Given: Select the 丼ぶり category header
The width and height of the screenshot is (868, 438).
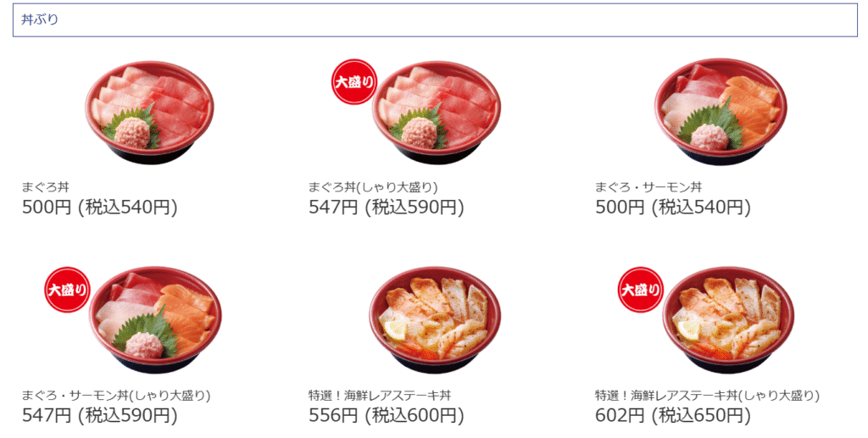Looking at the screenshot, I should pos(40,19).
